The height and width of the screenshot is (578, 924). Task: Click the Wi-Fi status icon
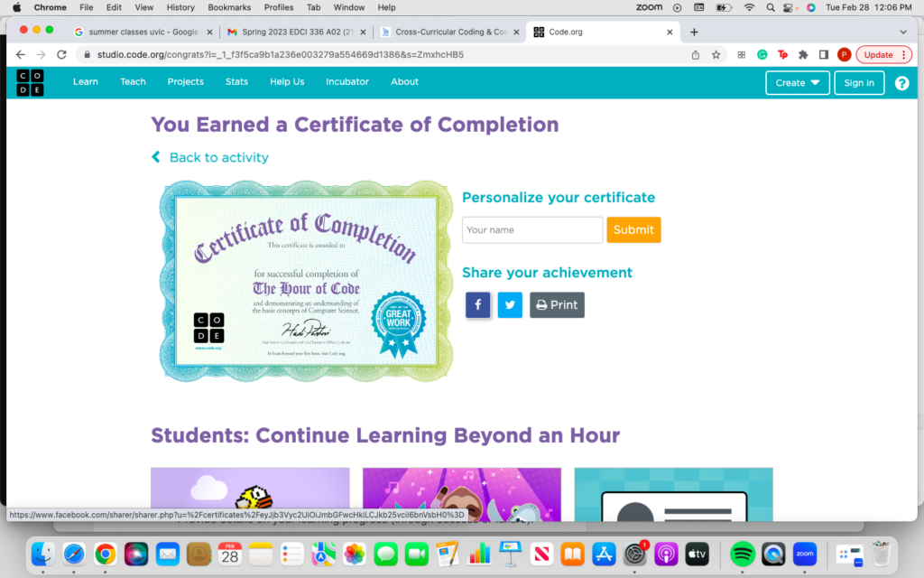749,7
